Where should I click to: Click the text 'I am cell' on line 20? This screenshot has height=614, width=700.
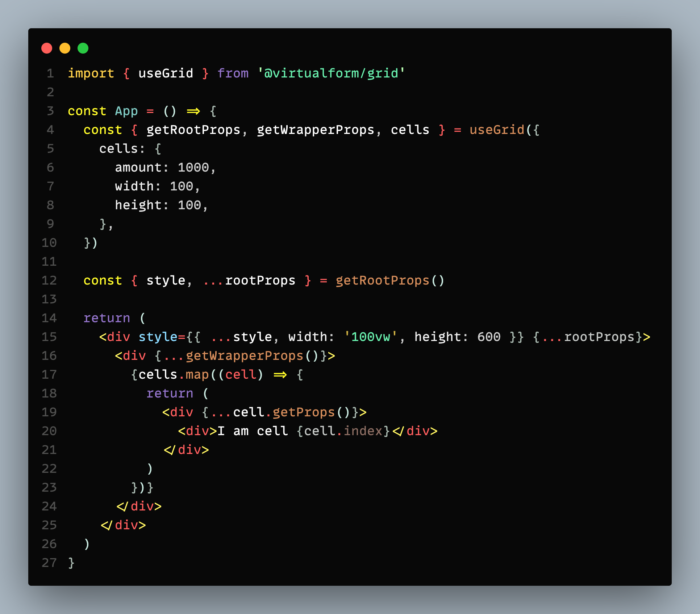coord(252,431)
